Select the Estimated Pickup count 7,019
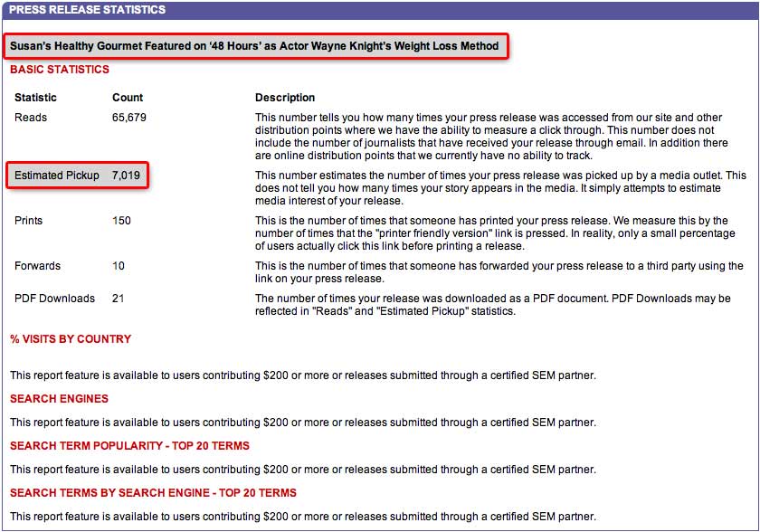Viewport: 760px width, 532px height. tap(126, 176)
